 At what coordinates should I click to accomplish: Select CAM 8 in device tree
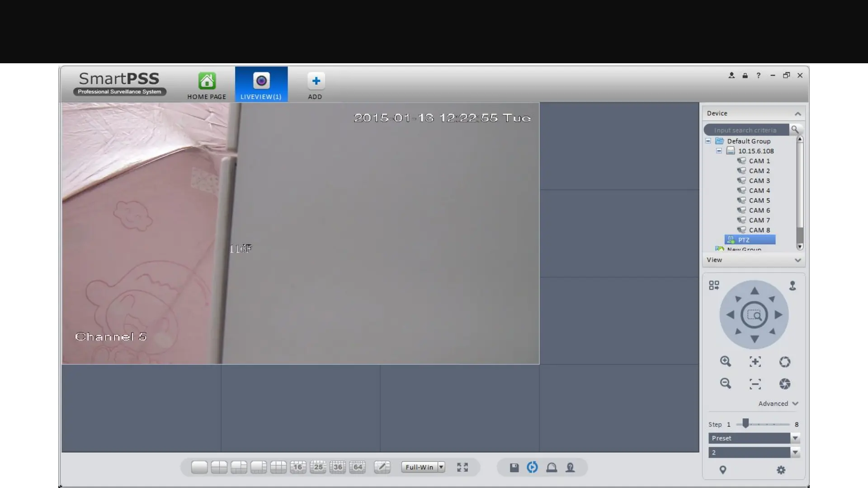pos(754,230)
